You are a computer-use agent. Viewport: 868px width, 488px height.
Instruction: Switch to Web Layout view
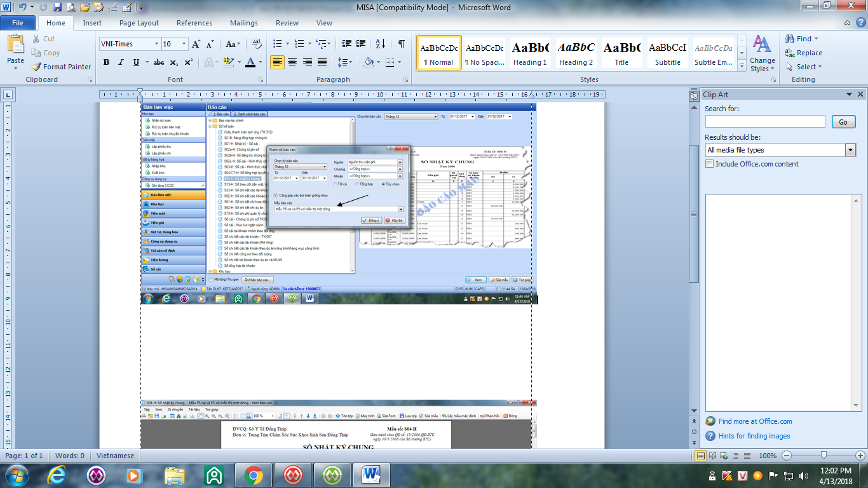[723, 456]
